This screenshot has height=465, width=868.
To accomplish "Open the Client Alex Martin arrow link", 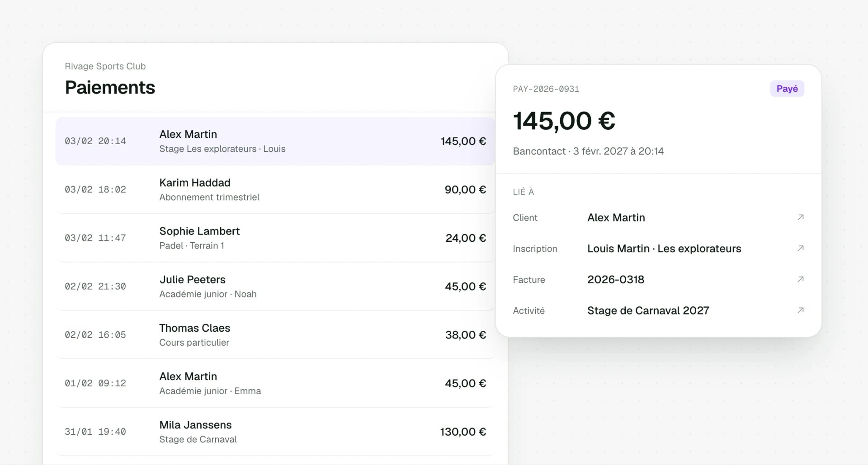I will tap(800, 217).
